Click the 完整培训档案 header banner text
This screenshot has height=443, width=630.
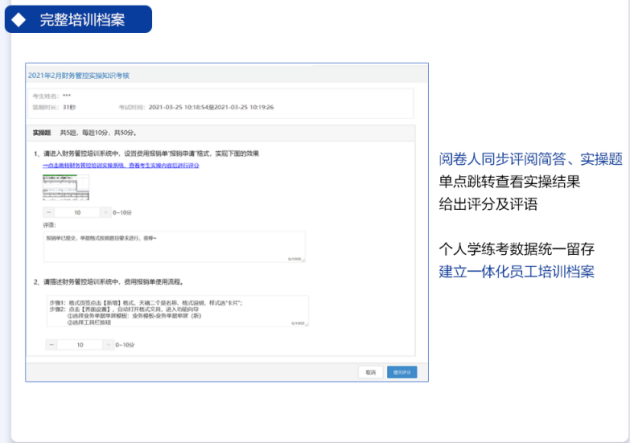(82, 20)
